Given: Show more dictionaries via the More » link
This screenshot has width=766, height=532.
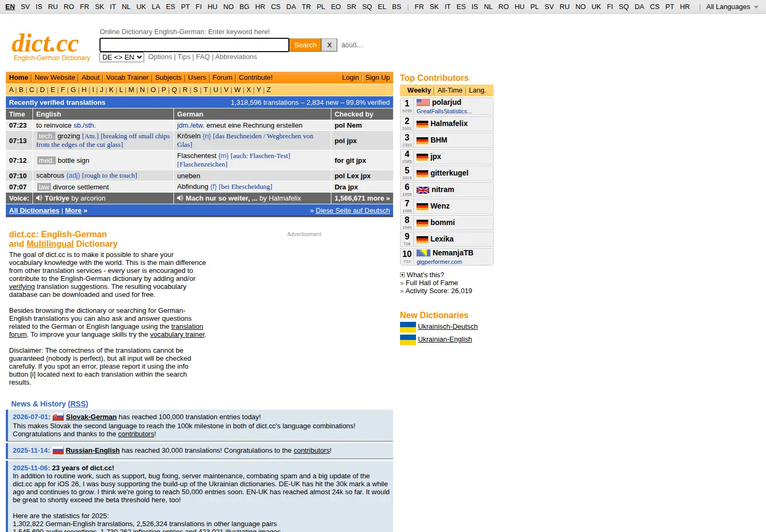Looking at the screenshot, I should pos(76,211).
